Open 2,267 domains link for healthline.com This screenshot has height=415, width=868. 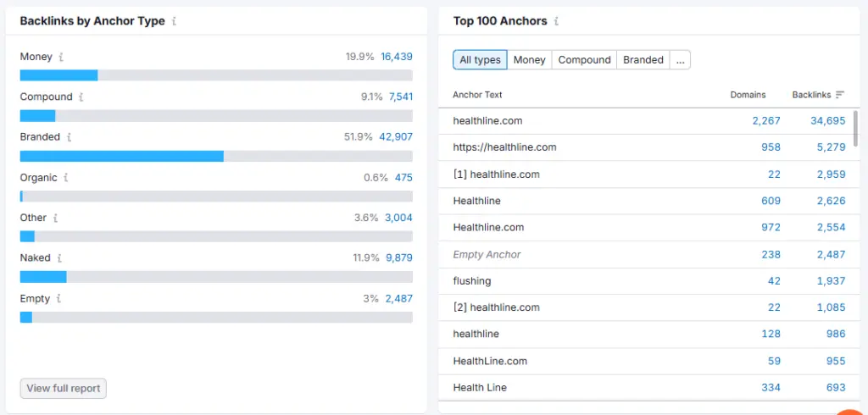coord(765,121)
